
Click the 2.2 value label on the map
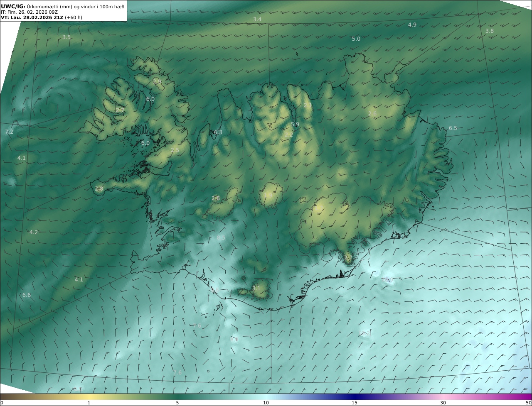pyautogui.click(x=288, y=135)
